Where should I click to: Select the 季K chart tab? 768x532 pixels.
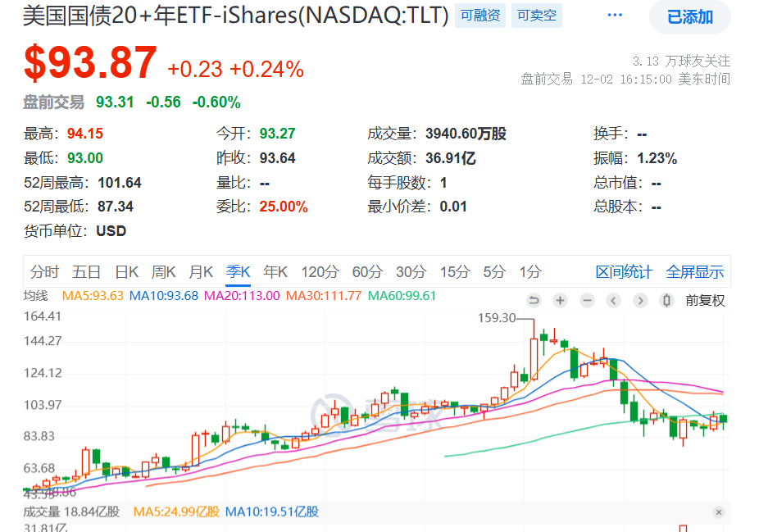238,271
